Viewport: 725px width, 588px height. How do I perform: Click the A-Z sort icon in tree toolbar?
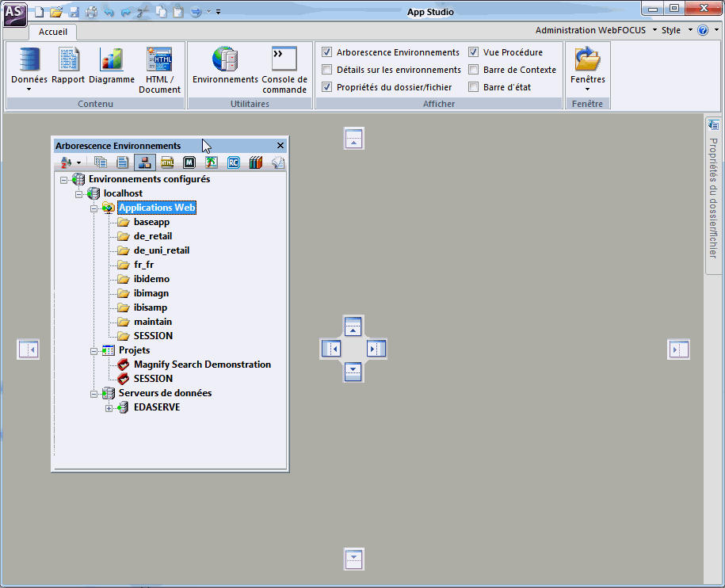coord(67,162)
